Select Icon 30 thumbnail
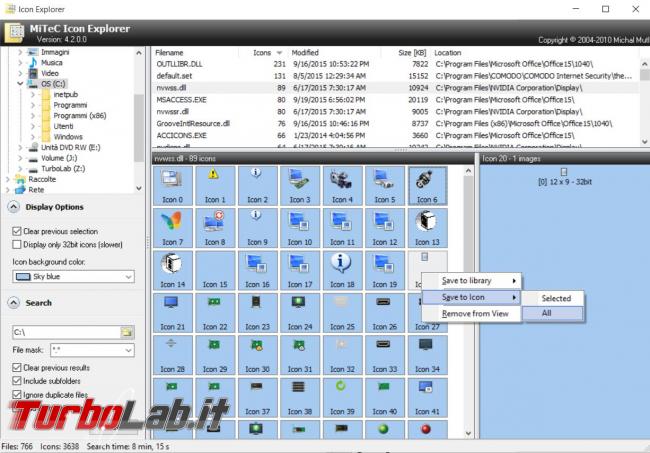 pos(257,355)
